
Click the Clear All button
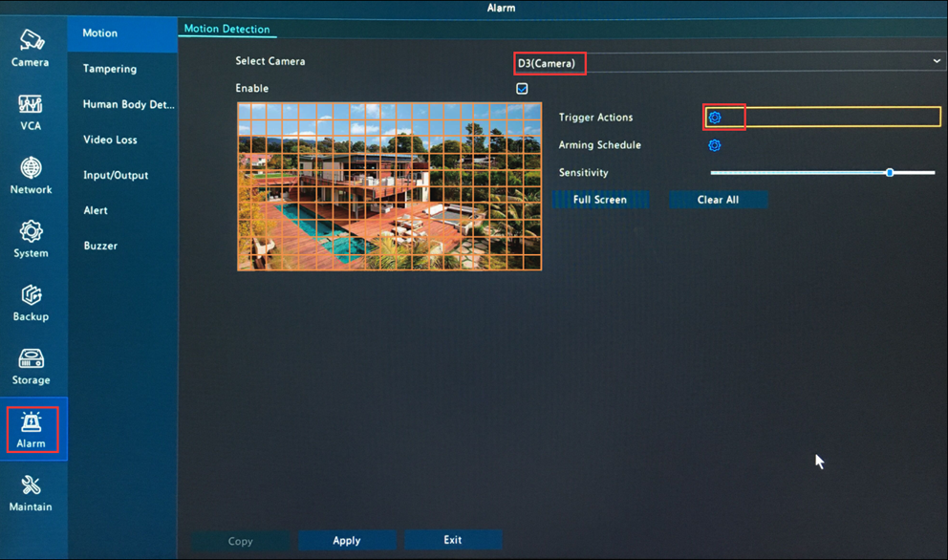coord(718,200)
